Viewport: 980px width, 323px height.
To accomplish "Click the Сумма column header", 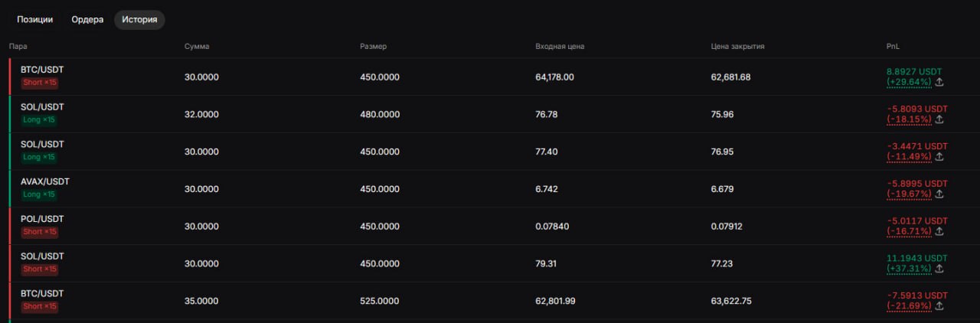I will click(197, 47).
